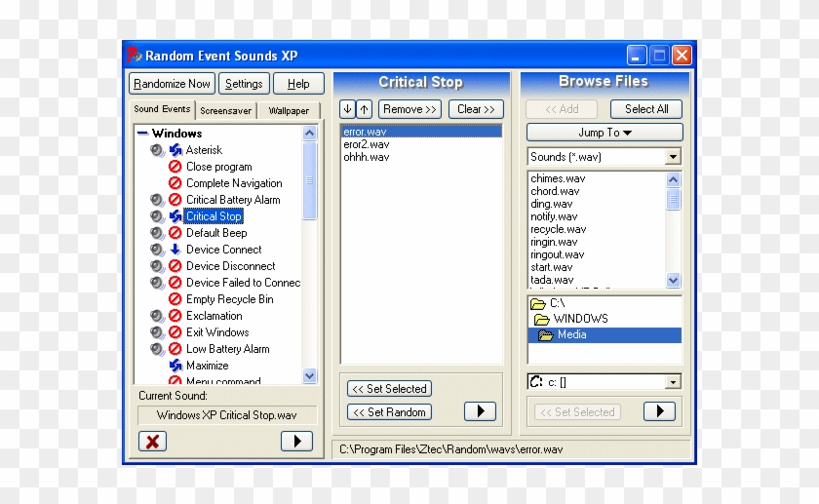The image size is (819, 504).
Task: Play the selected Browse Files sound
Action: (x=659, y=411)
